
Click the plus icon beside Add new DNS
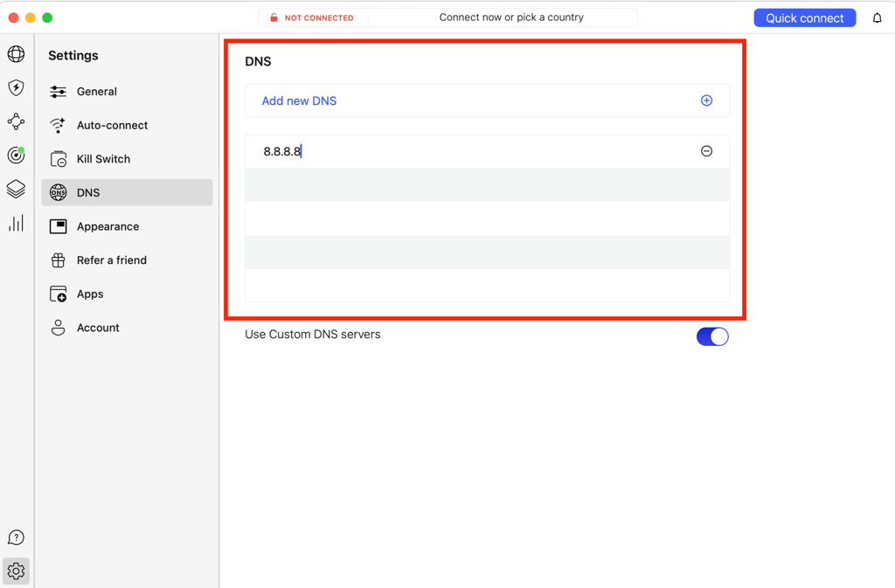click(x=706, y=100)
